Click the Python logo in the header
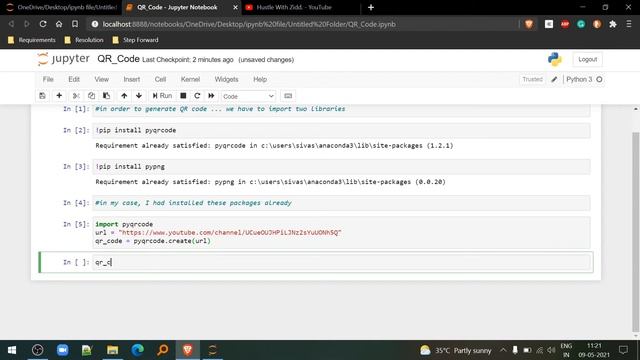This screenshot has height=360, width=640. pos(555,60)
